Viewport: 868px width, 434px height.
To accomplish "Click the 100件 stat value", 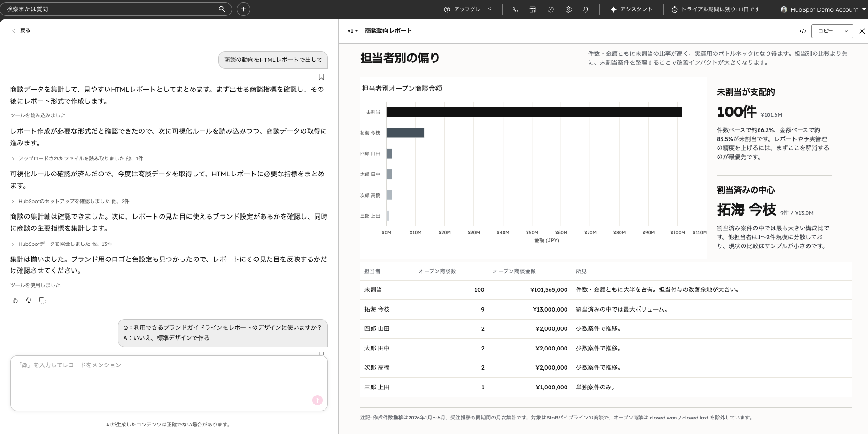I will [736, 112].
